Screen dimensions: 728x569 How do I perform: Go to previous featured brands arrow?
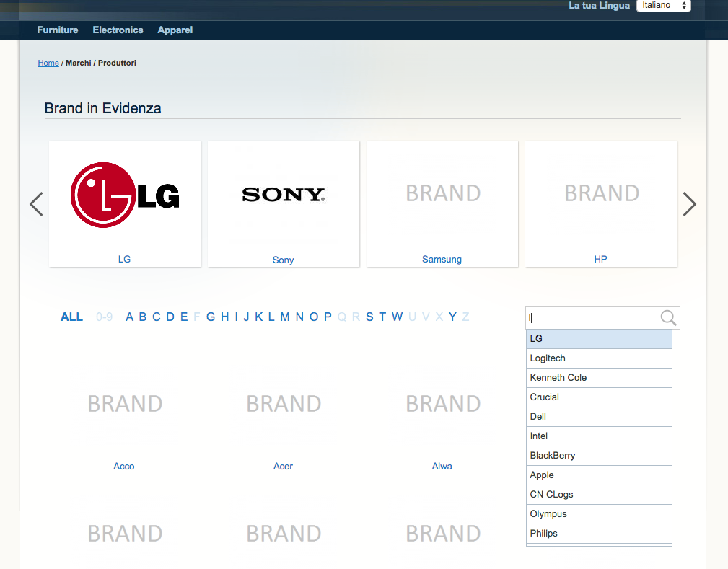[x=36, y=204]
